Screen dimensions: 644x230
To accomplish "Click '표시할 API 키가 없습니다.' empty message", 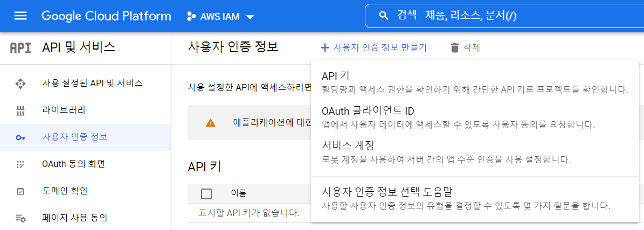I will (x=249, y=213).
